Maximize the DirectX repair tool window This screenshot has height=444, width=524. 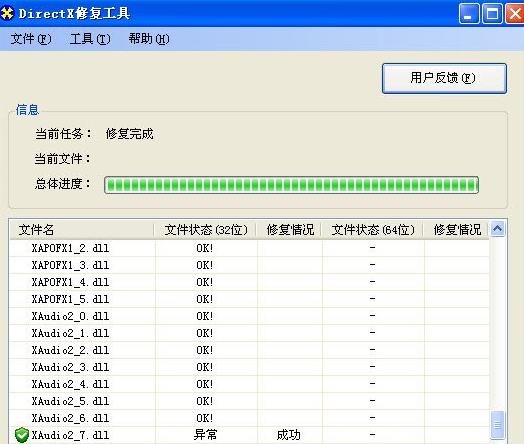pos(492,14)
